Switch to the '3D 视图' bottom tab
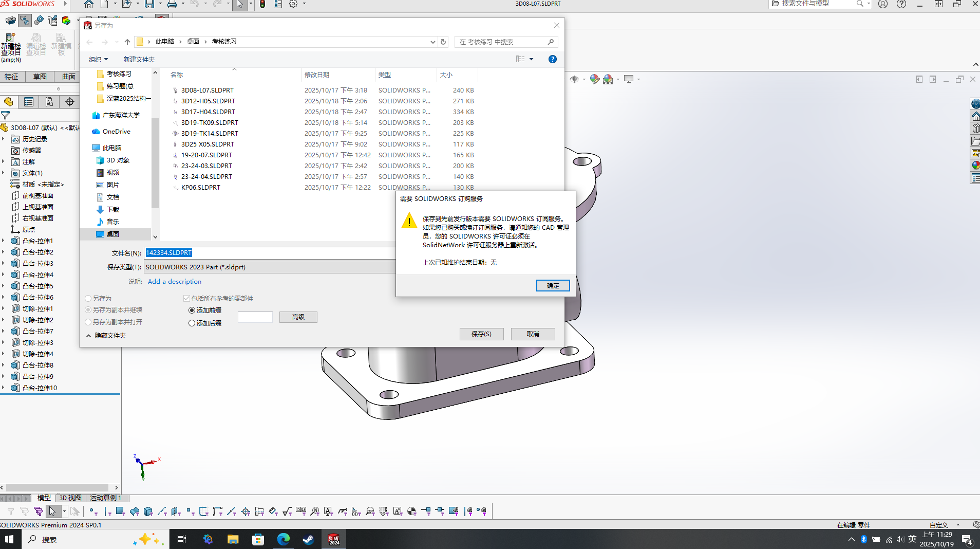The height and width of the screenshot is (549, 980). click(70, 498)
